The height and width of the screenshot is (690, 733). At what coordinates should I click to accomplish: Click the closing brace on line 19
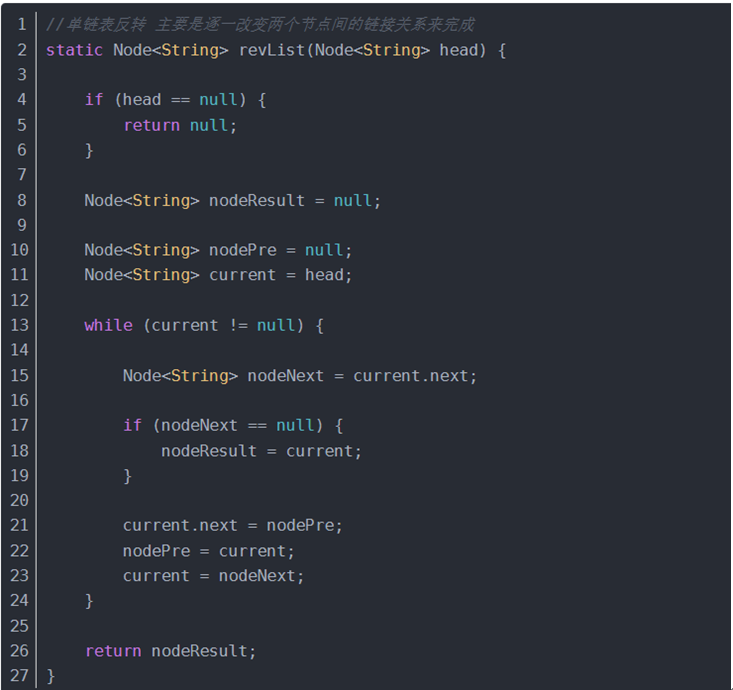(127, 476)
